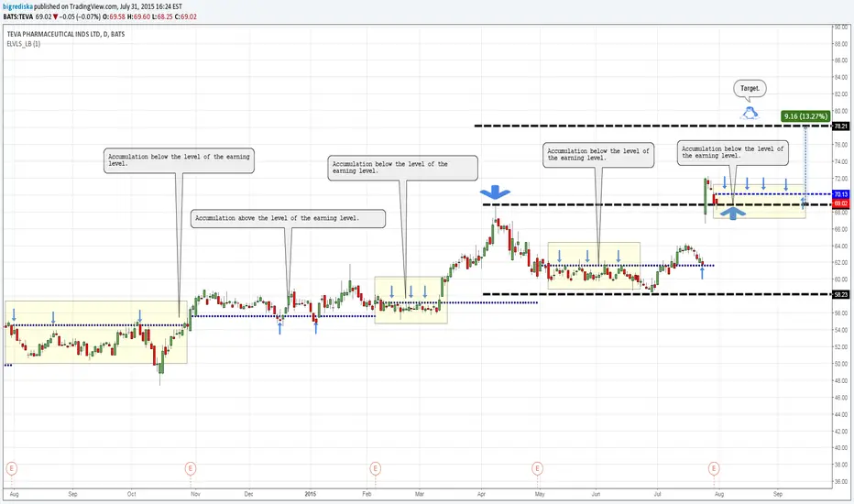Click the red 69.02 current price label
This screenshot has height=504, width=854.
pos(840,203)
